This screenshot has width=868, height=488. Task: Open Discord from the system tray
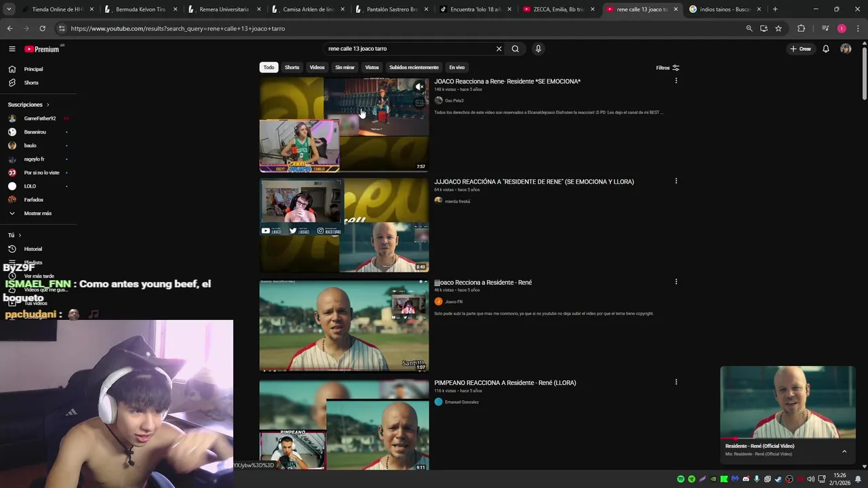click(746, 479)
